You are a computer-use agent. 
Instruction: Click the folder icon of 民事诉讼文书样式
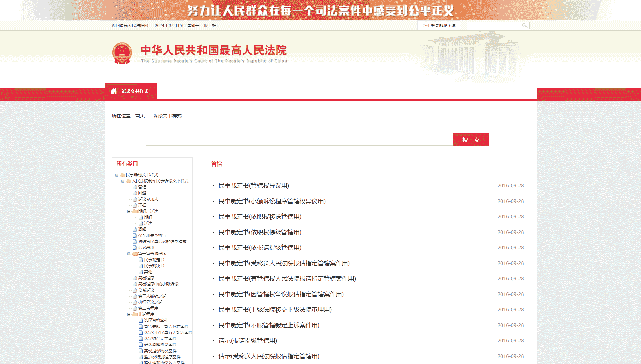click(123, 175)
